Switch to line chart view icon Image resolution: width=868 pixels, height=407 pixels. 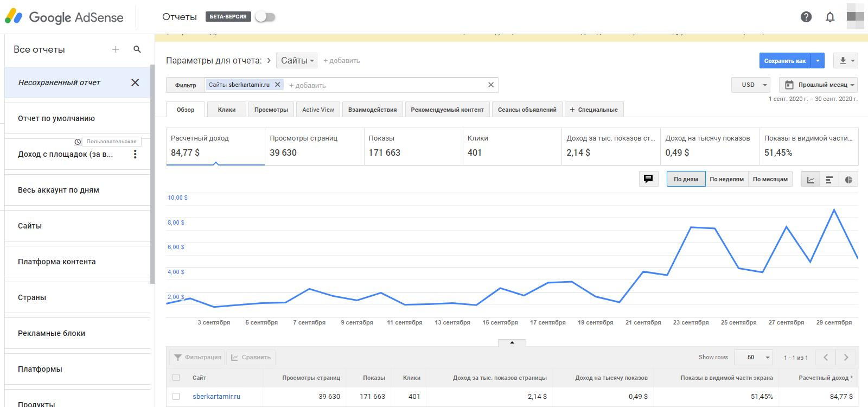click(810, 180)
